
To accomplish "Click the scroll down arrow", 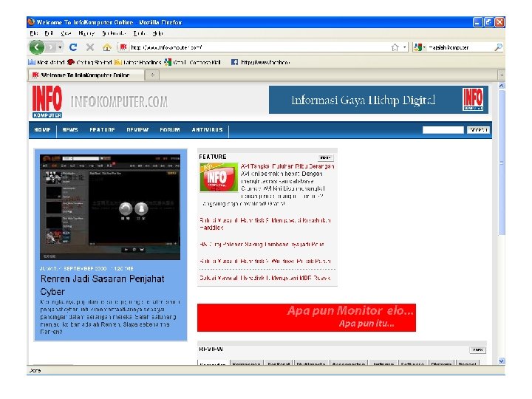I will (502, 361).
